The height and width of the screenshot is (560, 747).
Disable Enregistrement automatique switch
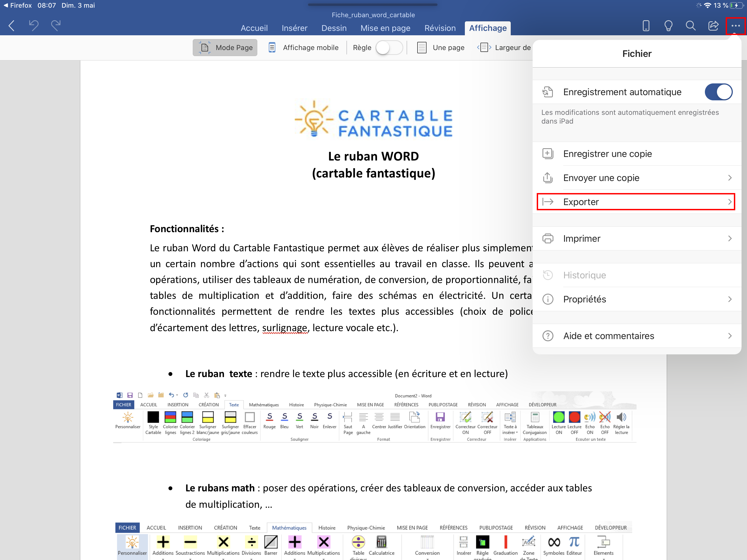pyautogui.click(x=718, y=92)
